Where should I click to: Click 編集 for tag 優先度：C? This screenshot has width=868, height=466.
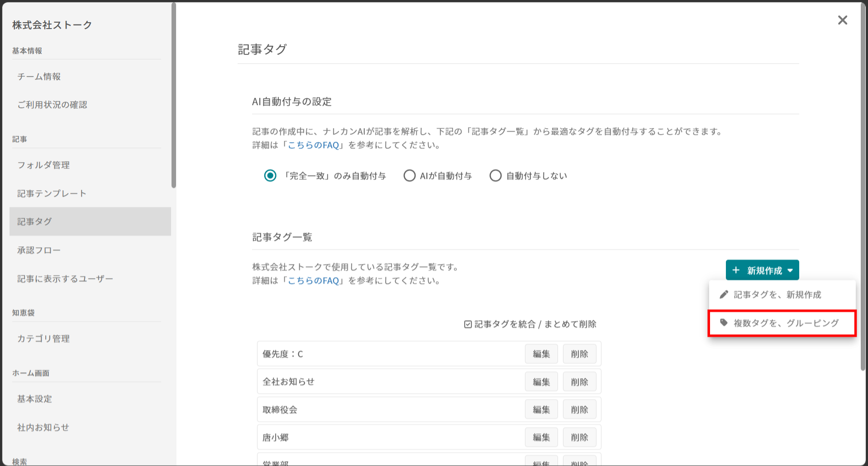click(x=541, y=354)
